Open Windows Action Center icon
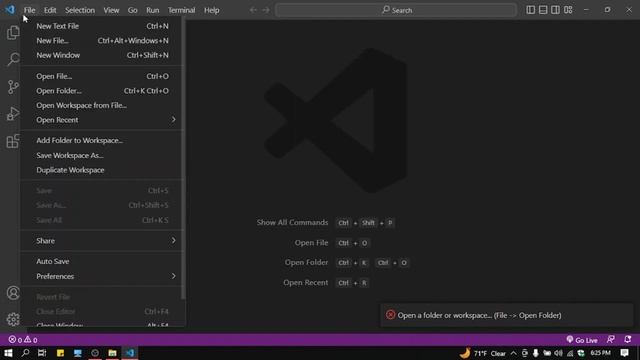This screenshot has width=640, height=360. pyautogui.click(x=624, y=353)
